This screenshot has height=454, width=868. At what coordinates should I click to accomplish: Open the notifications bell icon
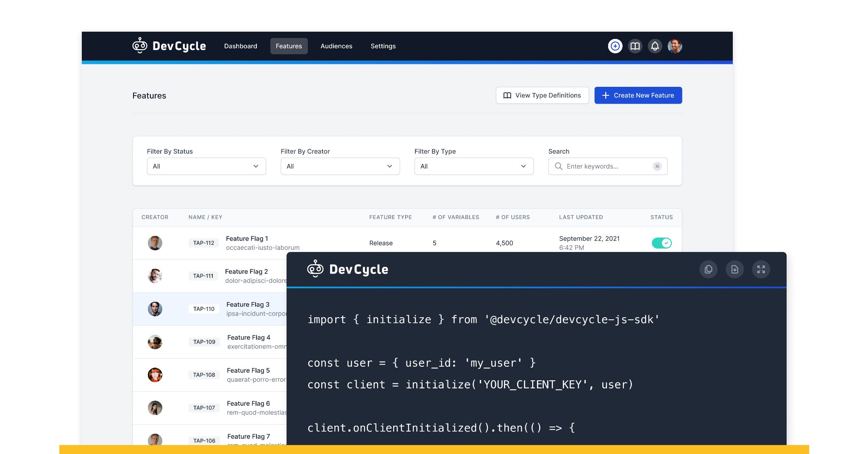[x=655, y=46]
